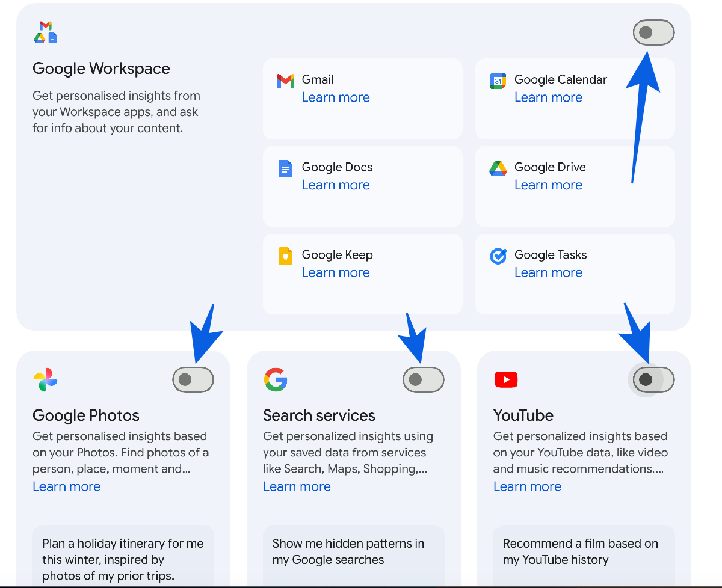
Task: Click the Search services description paragraph
Action: click(348, 453)
